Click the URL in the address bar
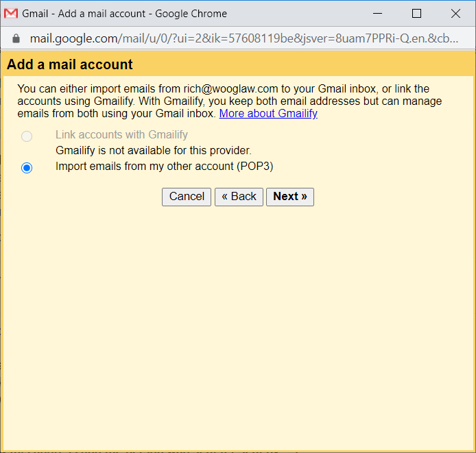Screen dimensions: 476x453 click(243, 38)
